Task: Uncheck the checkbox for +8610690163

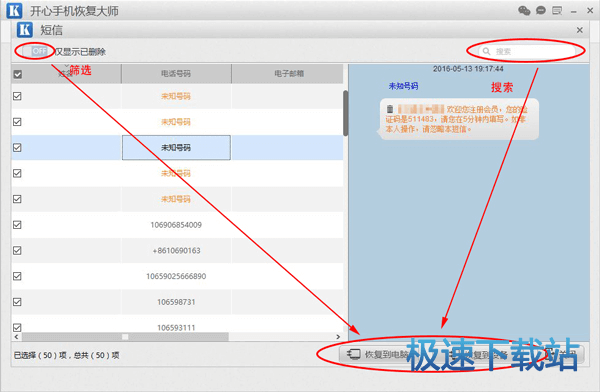Action: 17,250
